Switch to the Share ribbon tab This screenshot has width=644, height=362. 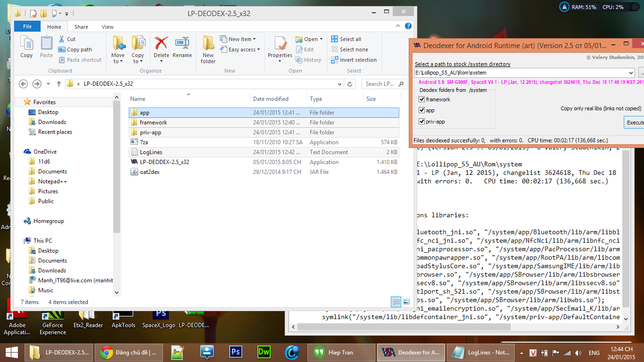click(x=81, y=27)
